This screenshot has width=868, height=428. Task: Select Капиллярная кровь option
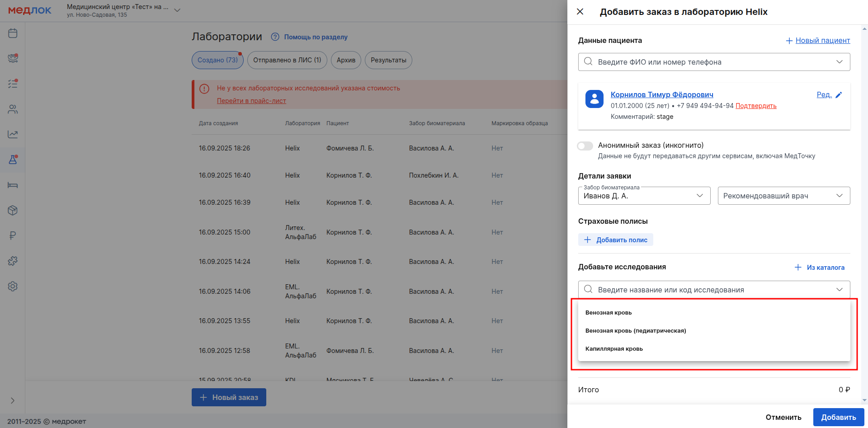pyautogui.click(x=614, y=349)
